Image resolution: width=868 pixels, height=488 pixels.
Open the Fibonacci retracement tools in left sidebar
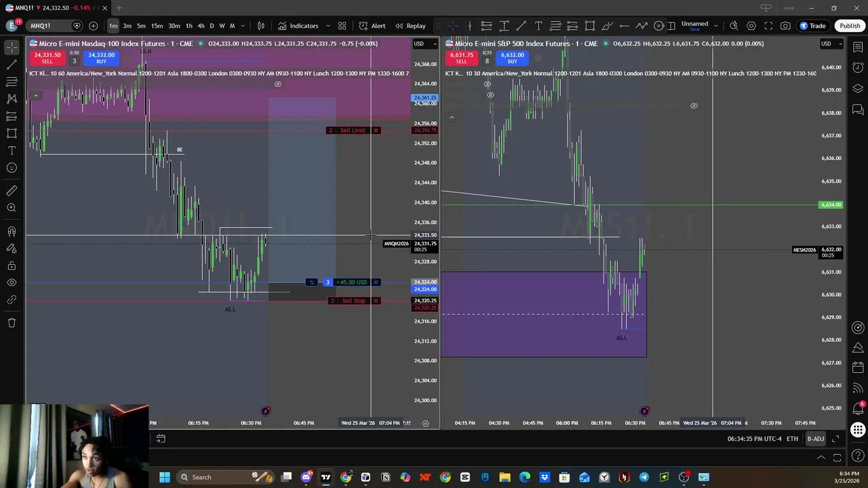(12, 81)
